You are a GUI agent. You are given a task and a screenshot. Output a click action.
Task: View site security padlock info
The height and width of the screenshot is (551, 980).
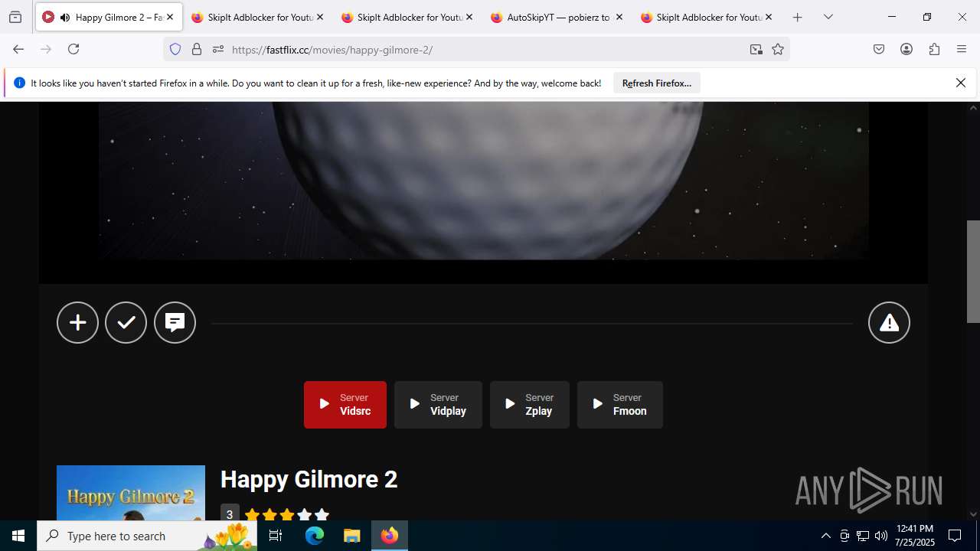[x=197, y=49]
